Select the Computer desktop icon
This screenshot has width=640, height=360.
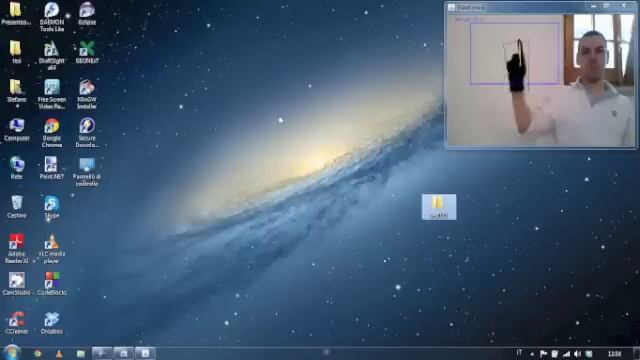17,129
